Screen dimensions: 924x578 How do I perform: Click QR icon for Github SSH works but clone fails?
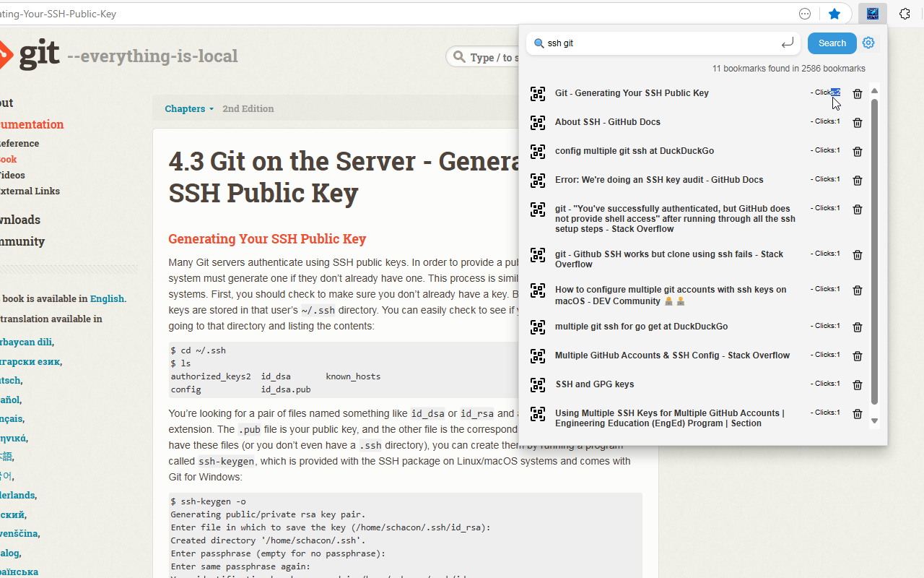click(x=538, y=255)
